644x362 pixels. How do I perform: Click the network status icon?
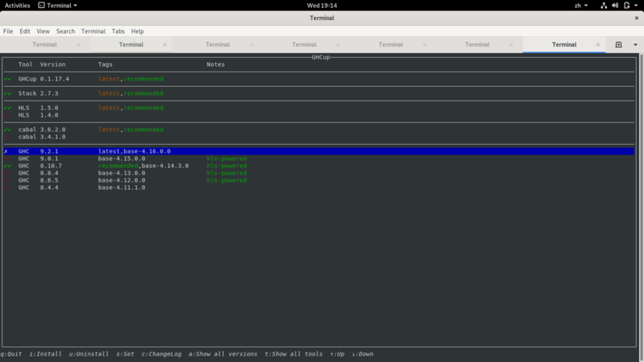604,6
